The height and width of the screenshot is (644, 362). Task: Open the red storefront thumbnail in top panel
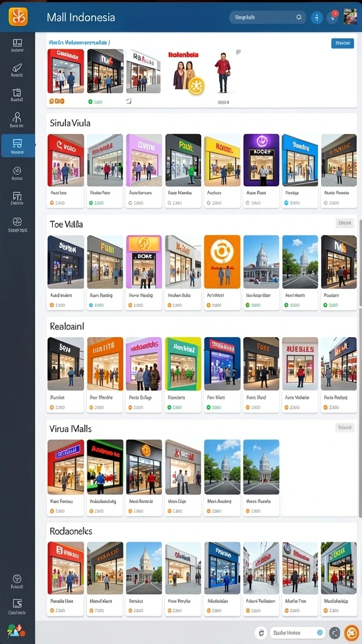click(65, 71)
